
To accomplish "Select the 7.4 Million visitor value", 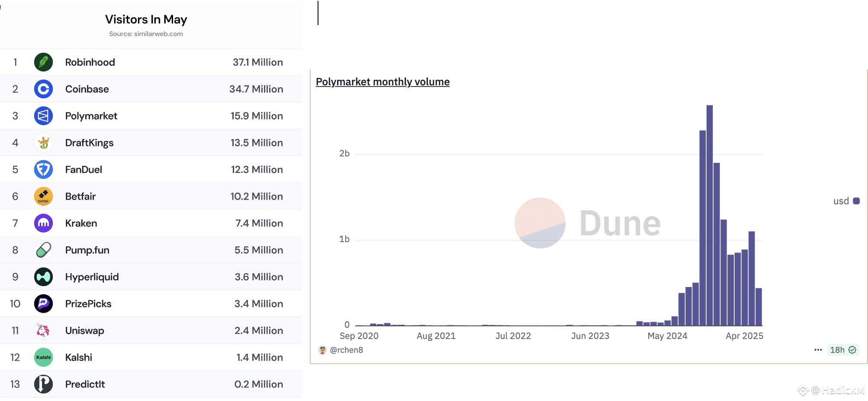I will click(x=259, y=223).
